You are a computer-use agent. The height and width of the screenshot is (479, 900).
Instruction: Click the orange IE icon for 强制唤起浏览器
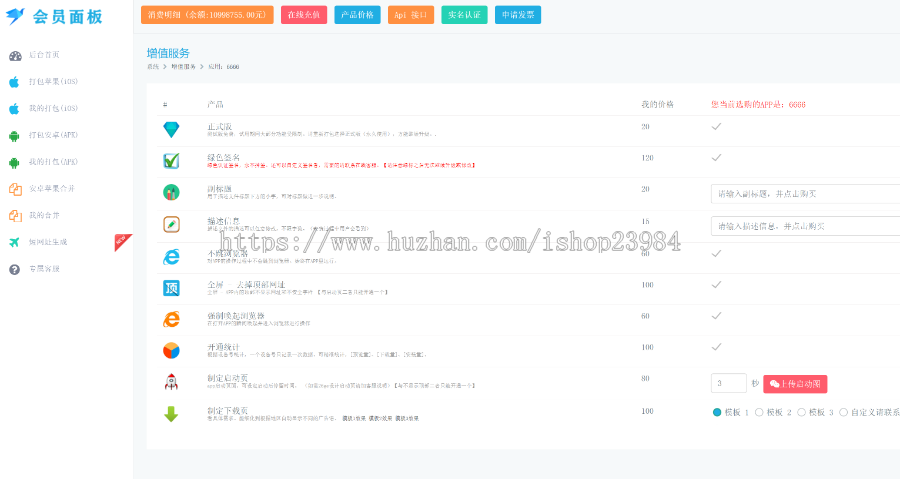tap(171, 319)
